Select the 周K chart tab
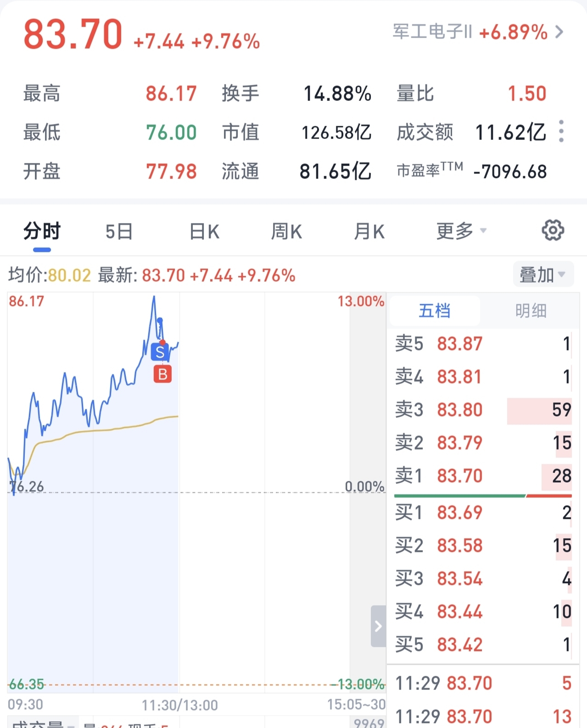The height and width of the screenshot is (728, 587). point(286,232)
